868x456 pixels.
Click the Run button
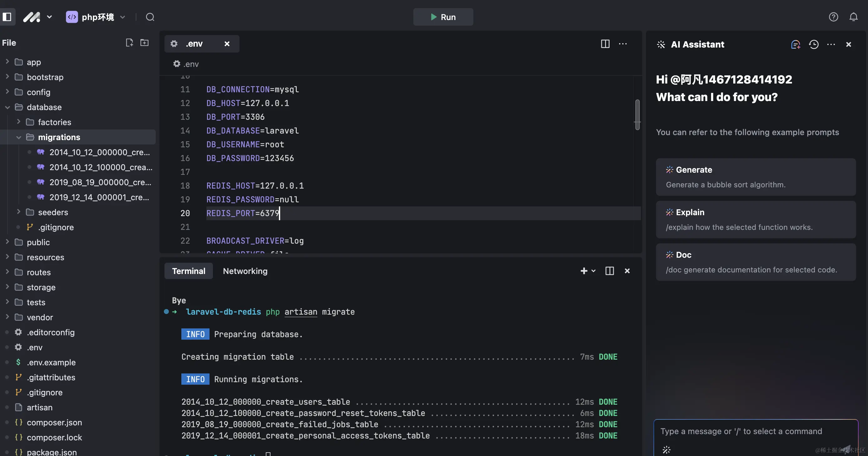point(443,17)
